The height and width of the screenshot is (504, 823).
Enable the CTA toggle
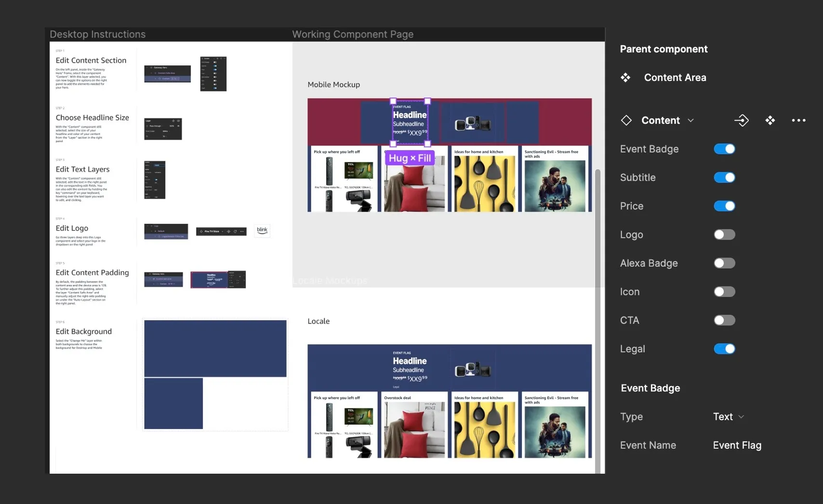(724, 320)
